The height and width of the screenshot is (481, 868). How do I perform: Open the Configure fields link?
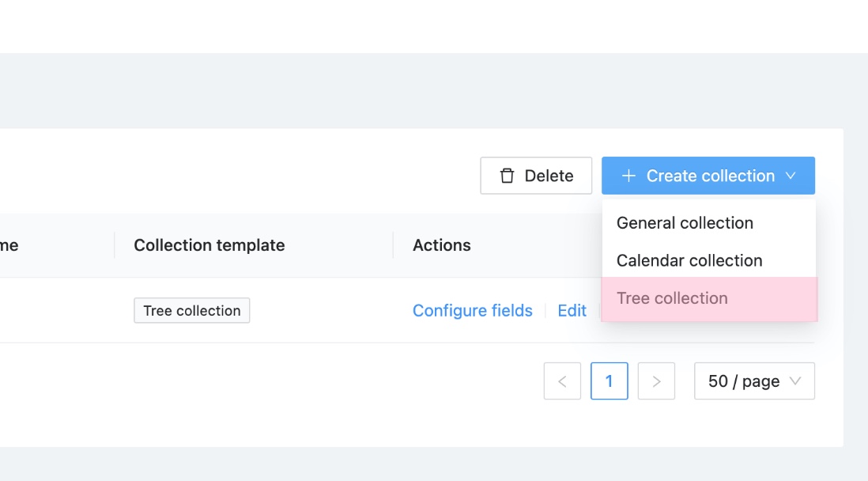[472, 310]
